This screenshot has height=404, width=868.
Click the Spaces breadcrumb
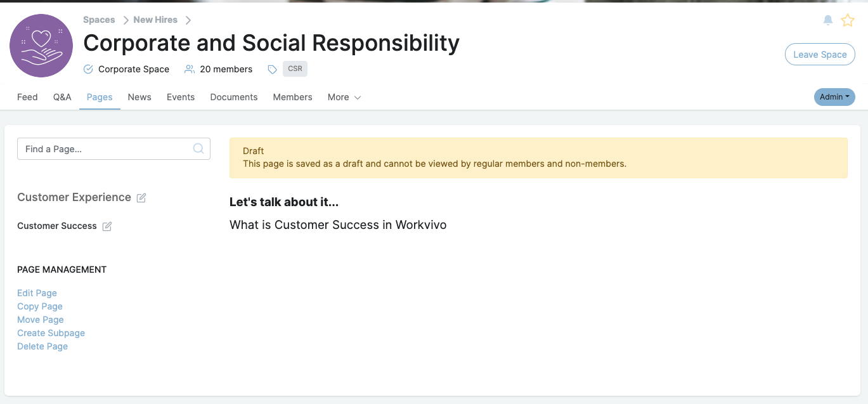point(99,20)
